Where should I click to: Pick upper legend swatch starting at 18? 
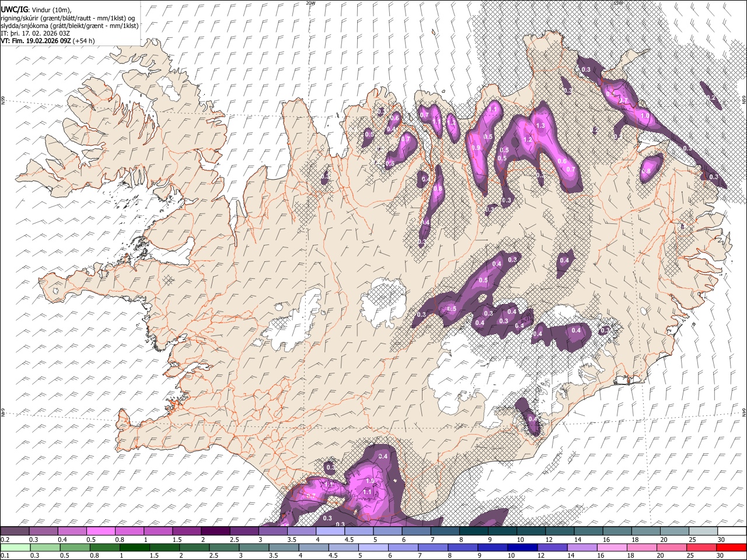(x=645, y=531)
